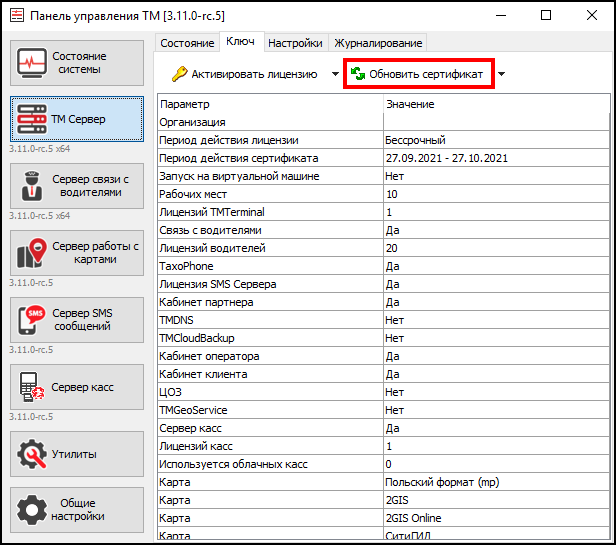The width and height of the screenshot is (616, 545).
Task: Click the general settings gear icon
Action: (x=33, y=510)
